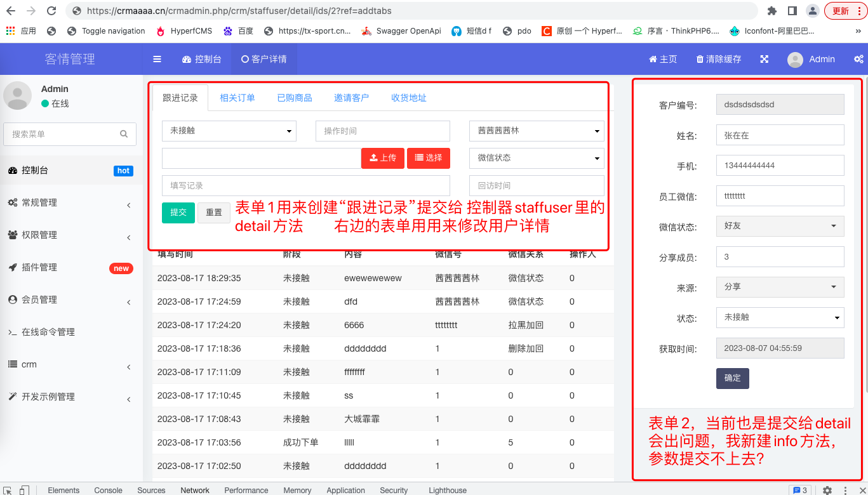Screen dimensions: 868x495
Task: Open Toggle navigation bookmark
Action: 106,30
